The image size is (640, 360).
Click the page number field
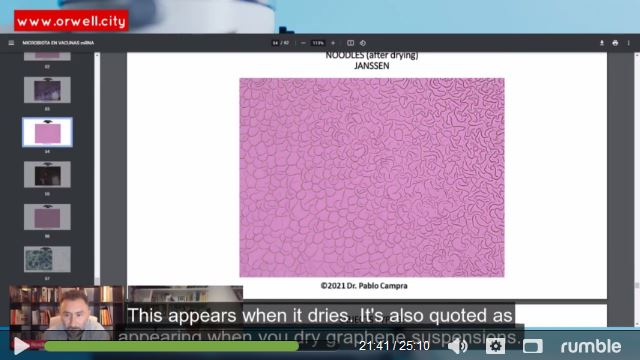pos(276,43)
